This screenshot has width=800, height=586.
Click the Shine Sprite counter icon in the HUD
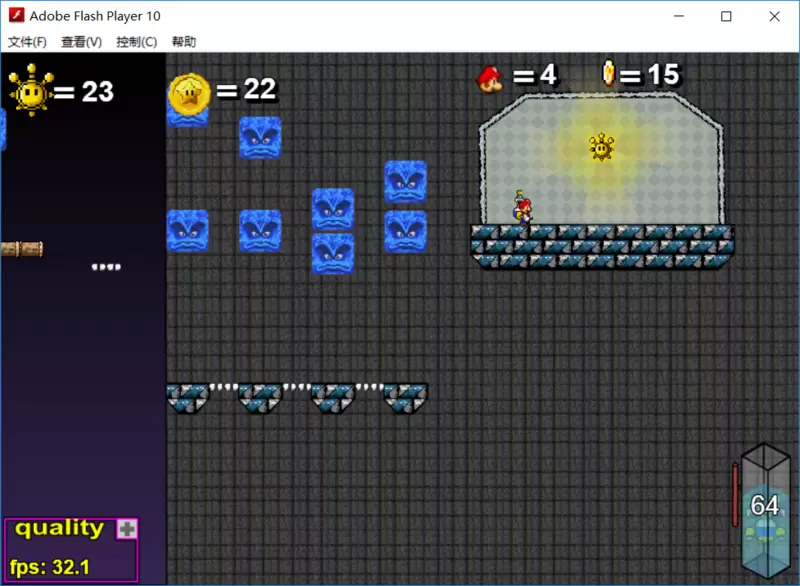(x=31, y=91)
